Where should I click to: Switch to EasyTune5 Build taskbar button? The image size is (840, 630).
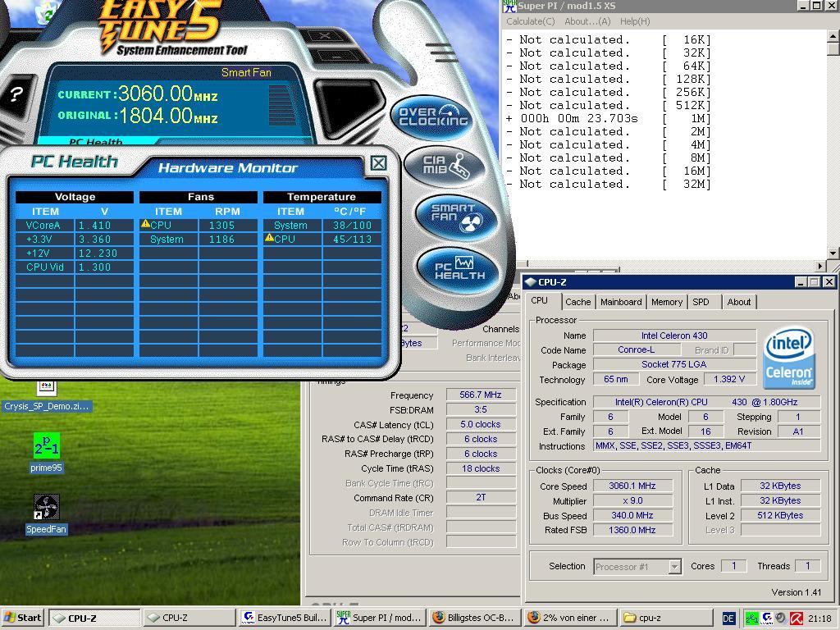click(x=284, y=618)
